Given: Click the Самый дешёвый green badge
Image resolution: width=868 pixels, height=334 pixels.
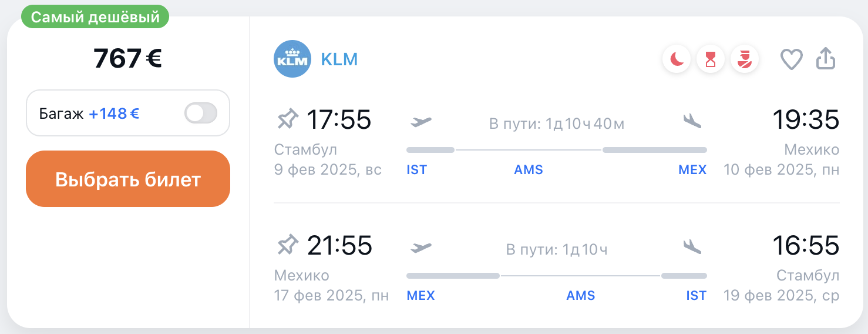Looking at the screenshot, I should tap(95, 17).
